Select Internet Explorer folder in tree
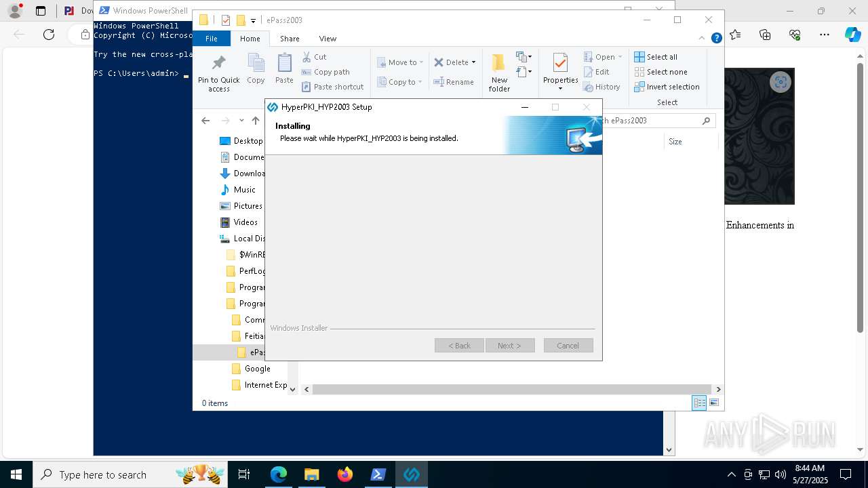Image resolution: width=868 pixels, height=488 pixels. click(x=259, y=385)
